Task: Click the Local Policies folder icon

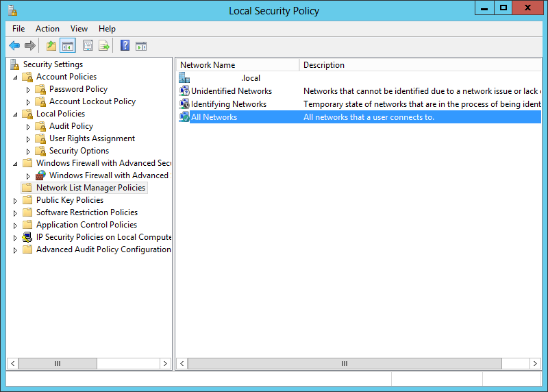Action: (27, 114)
